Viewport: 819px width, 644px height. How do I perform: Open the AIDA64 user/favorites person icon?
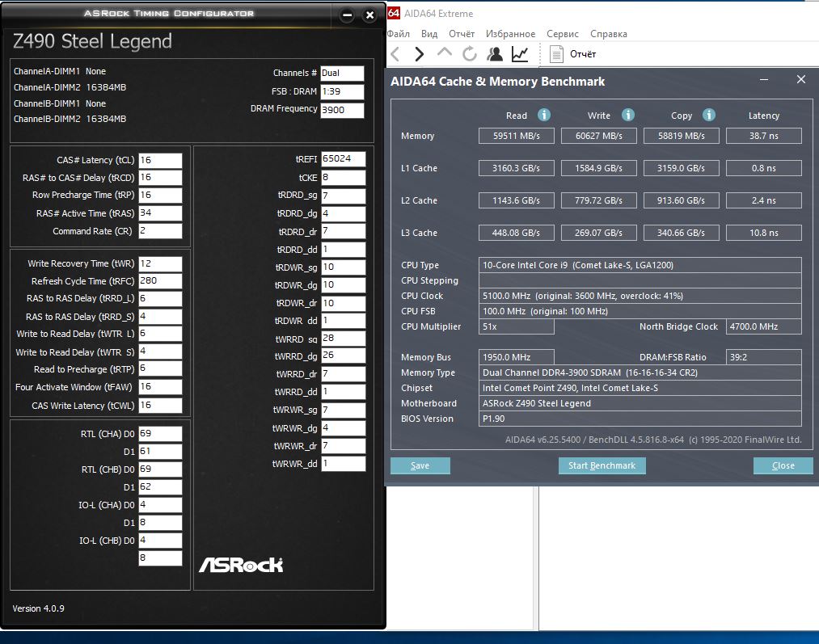tap(495, 54)
